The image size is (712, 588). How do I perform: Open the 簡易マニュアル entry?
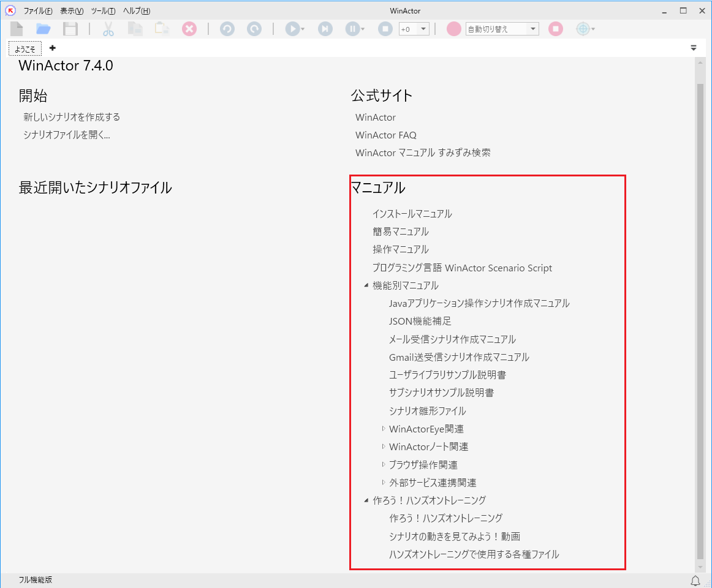(x=401, y=232)
